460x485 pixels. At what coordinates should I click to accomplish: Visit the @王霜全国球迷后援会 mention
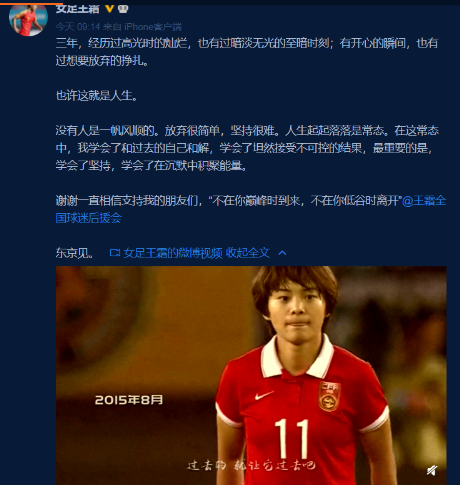pos(251,209)
